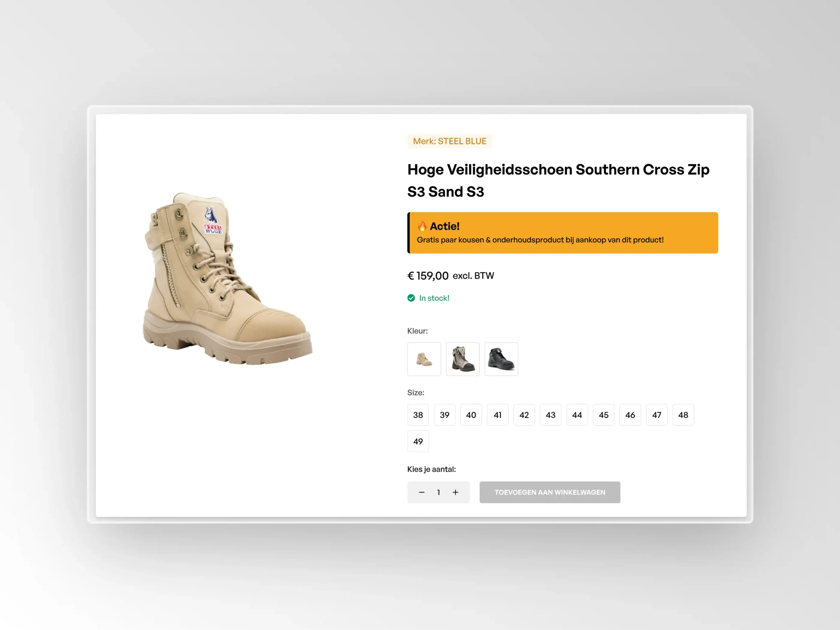Select the grey boot color swatch

pyautogui.click(x=463, y=359)
